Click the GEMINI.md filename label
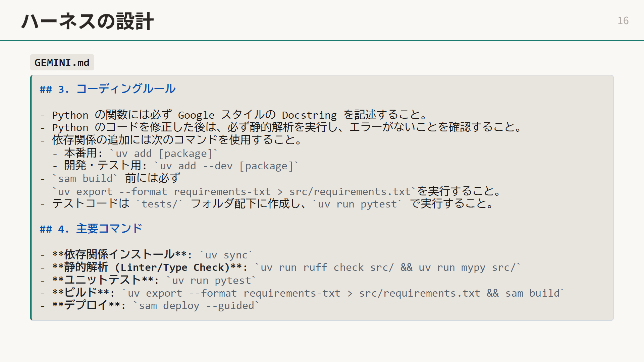This screenshot has width=644, height=362. (x=62, y=63)
